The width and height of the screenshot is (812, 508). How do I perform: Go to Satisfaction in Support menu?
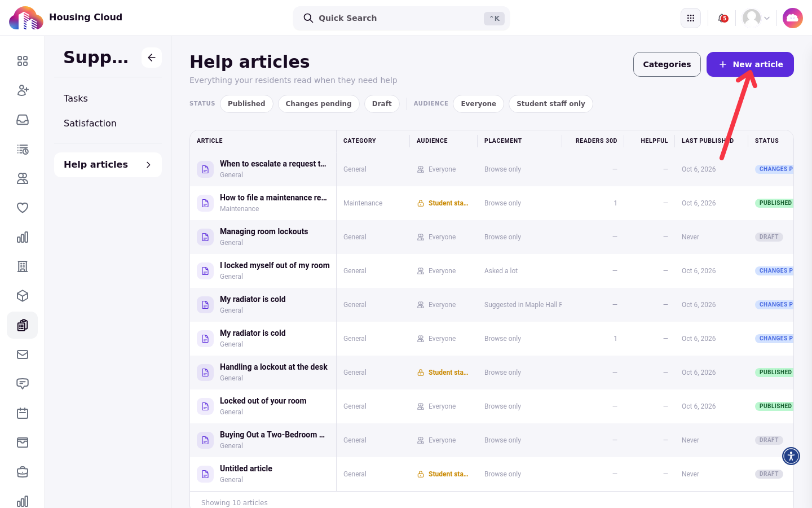pos(90,123)
